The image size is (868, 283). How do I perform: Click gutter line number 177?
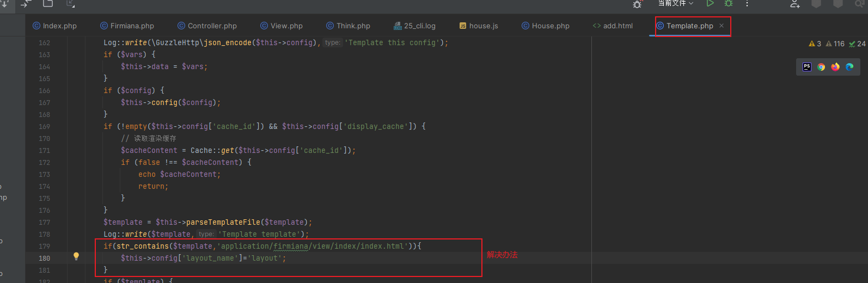(44, 223)
